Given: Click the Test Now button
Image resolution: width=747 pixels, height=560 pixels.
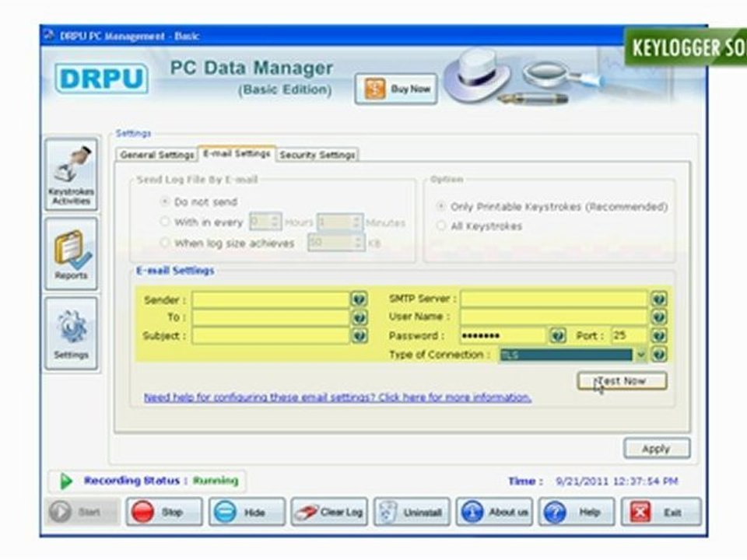Looking at the screenshot, I should click(622, 381).
